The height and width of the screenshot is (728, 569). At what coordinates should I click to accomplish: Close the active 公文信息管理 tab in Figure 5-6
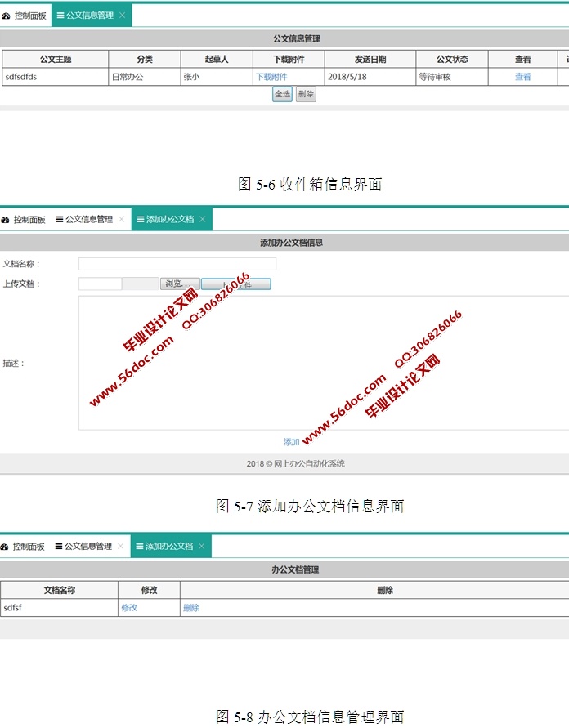click(123, 16)
